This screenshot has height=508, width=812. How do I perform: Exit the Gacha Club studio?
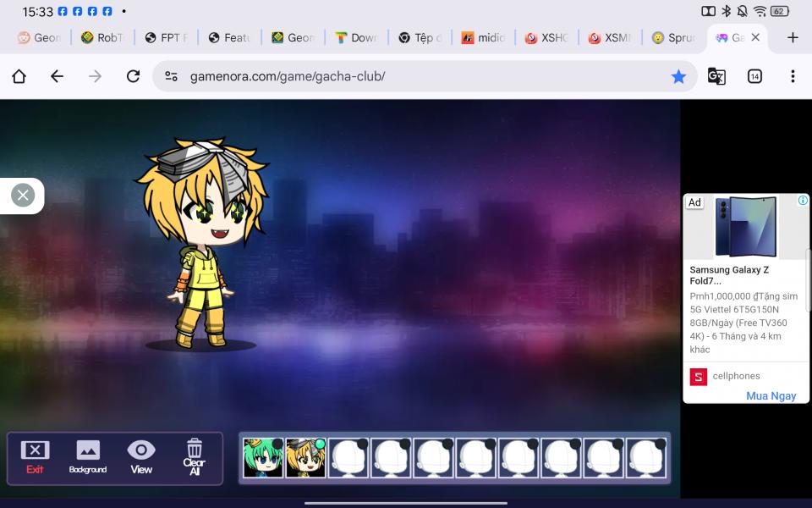(x=35, y=458)
